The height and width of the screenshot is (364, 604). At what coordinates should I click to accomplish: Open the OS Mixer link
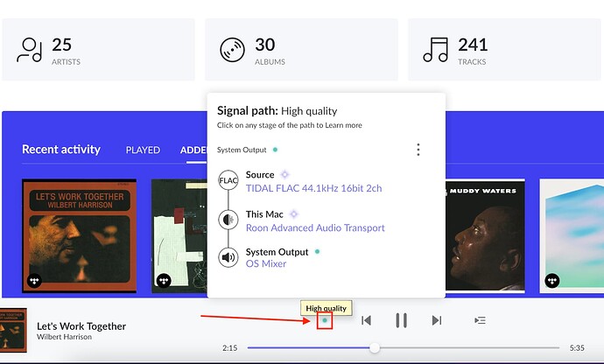266,264
